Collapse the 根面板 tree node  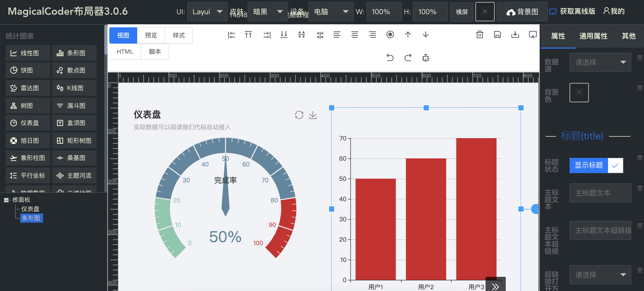click(x=6, y=200)
